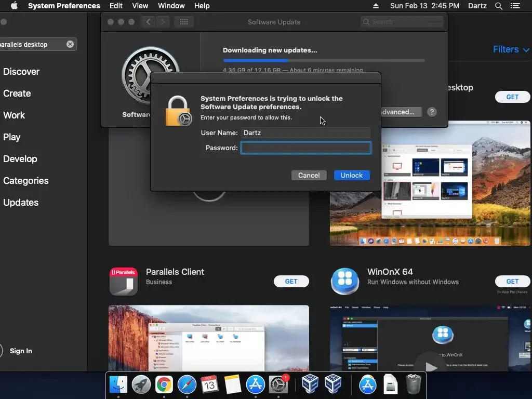Click the Unlock button
This screenshot has width=532, height=399.
(x=352, y=176)
